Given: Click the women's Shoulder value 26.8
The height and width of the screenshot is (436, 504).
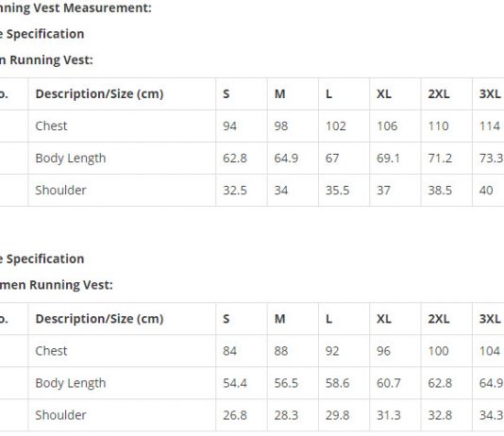Looking at the screenshot, I should (x=235, y=415).
